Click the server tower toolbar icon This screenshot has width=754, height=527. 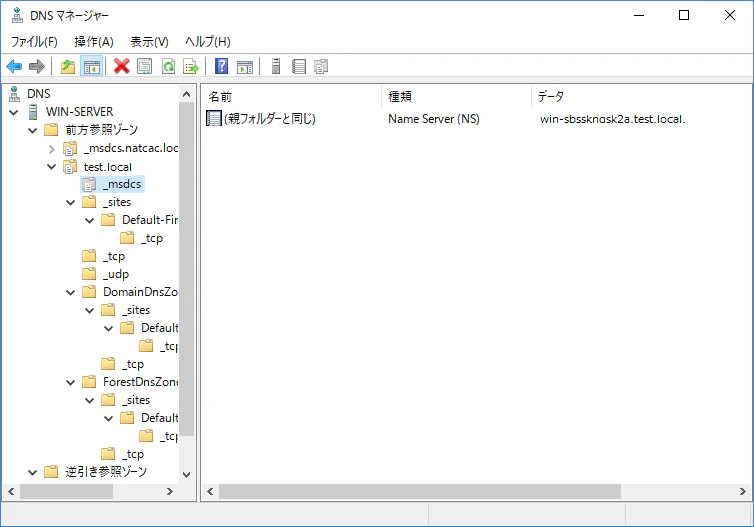(276, 66)
